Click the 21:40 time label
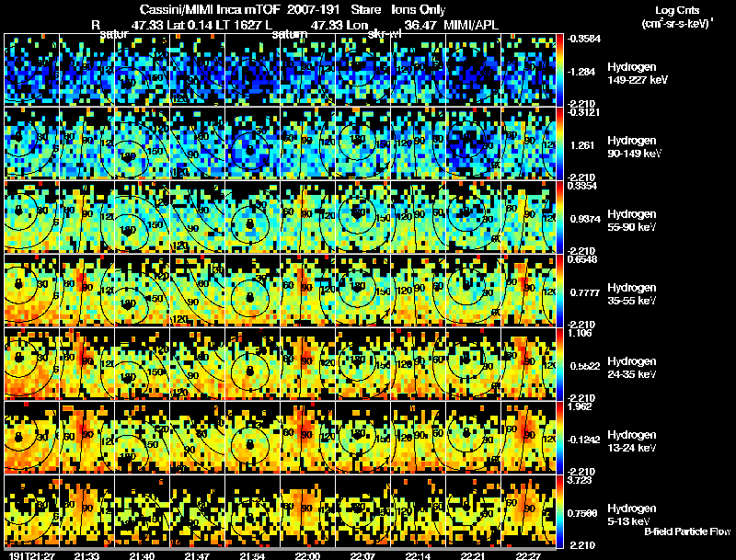The height and width of the screenshot is (560, 736). click(x=142, y=555)
